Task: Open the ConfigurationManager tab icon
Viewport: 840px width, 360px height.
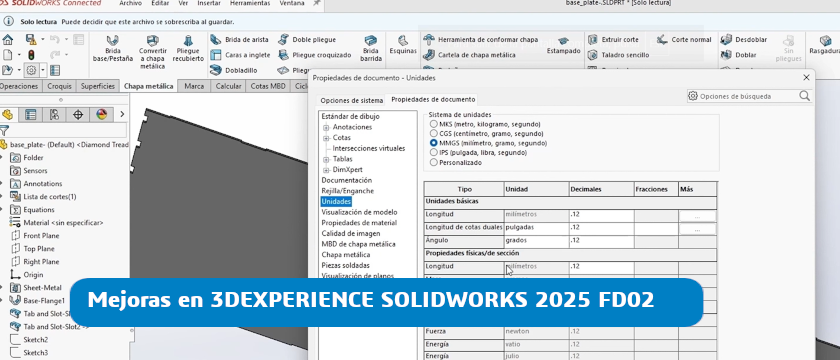Action: click(54, 114)
